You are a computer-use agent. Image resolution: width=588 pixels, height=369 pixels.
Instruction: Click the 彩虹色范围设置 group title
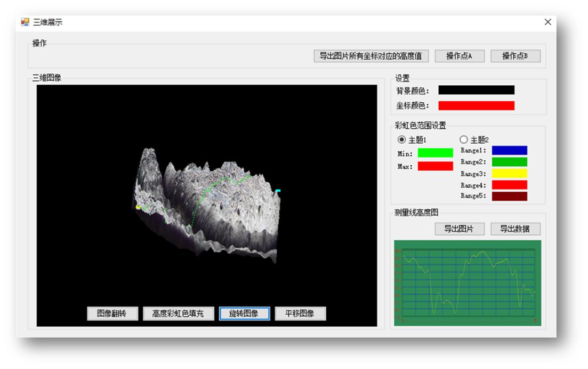421,126
